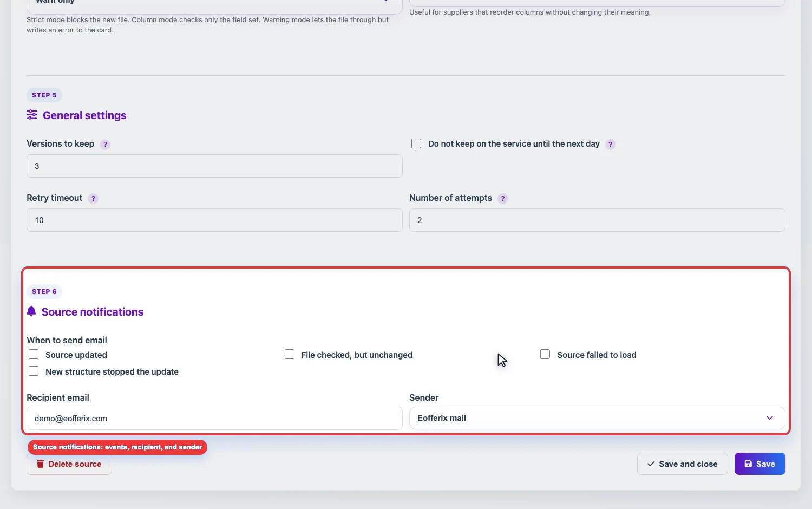Open help icon next to Retry timeout
Screen dimensions: 812x509
93,199
